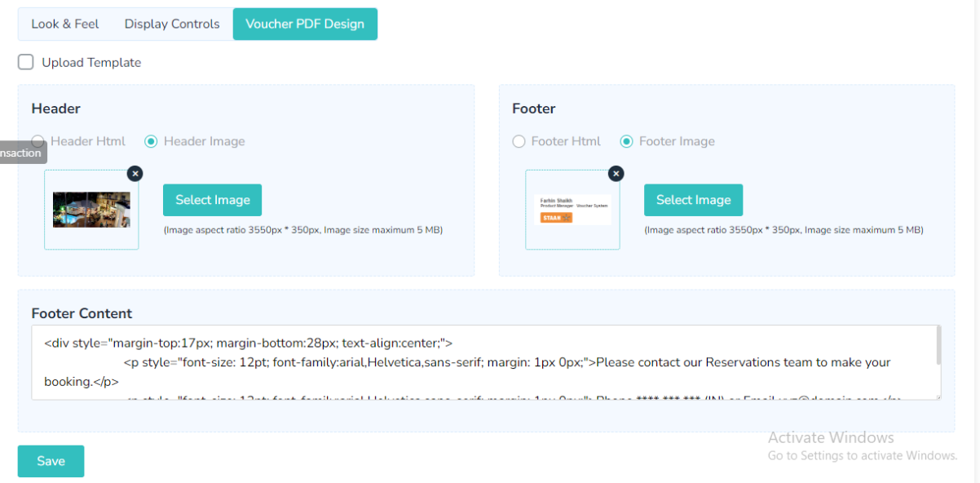This screenshot has width=980, height=483.
Task: Click the header image hotel thumbnail
Action: [91, 210]
